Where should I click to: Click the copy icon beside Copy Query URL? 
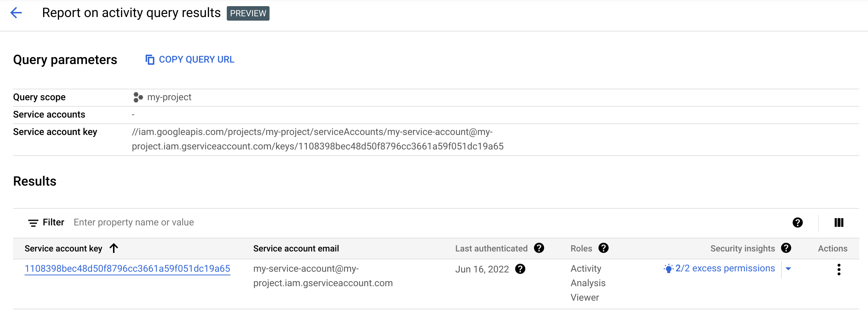[x=150, y=59]
